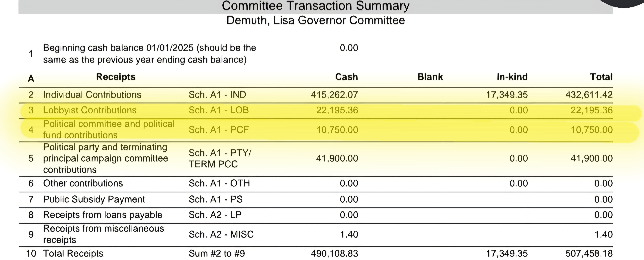Click the lobbyist total 22,195.36 in Total column
Screen dimensions: 644x260
(x=591, y=110)
